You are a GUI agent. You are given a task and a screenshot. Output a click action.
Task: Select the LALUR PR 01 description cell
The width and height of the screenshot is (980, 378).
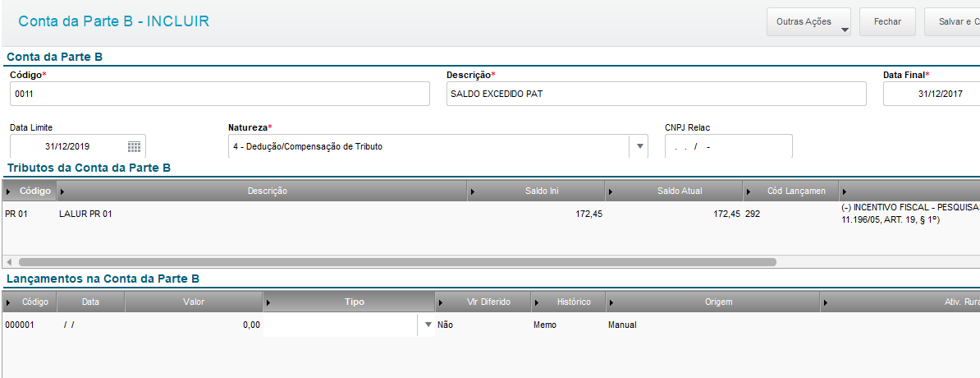[262, 214]
